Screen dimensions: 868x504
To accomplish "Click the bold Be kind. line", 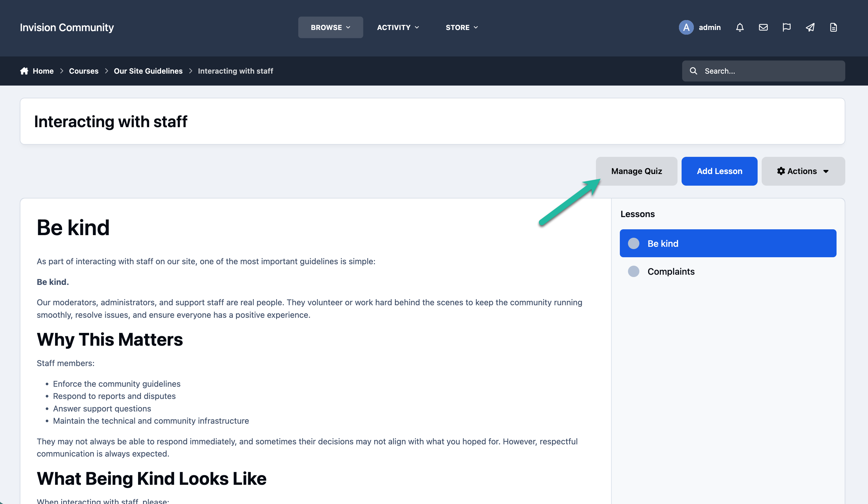I will point(53,282).
